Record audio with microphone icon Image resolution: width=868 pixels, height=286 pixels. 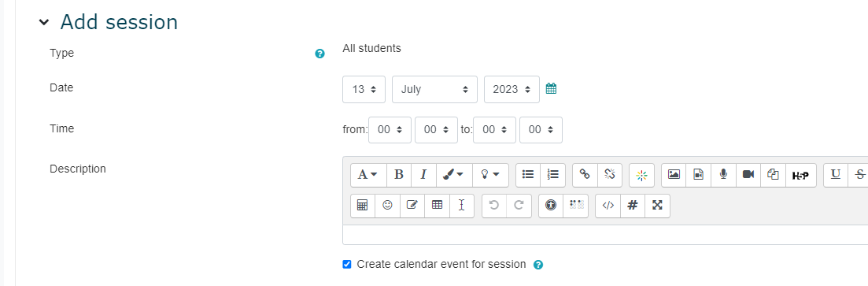(x=723, y=175)
